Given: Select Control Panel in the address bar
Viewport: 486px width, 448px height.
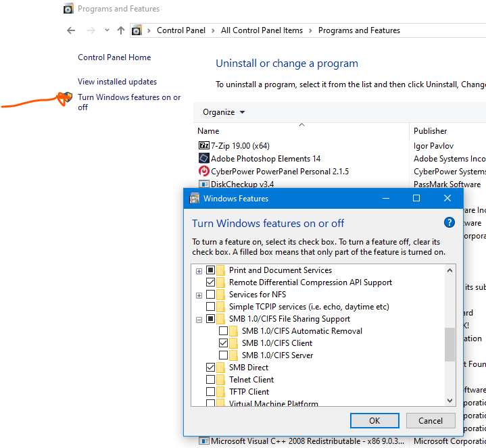Looking at the screenshot, I should tap(181, 30).
